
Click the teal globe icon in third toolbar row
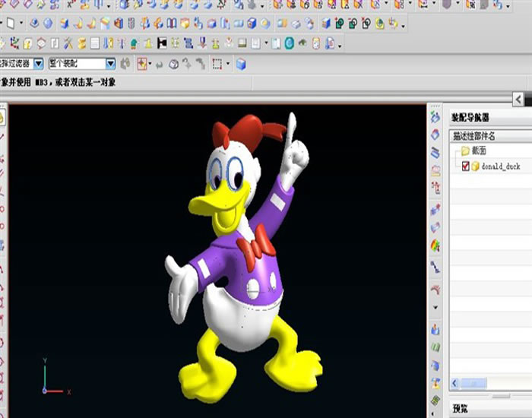pos(290,43)
